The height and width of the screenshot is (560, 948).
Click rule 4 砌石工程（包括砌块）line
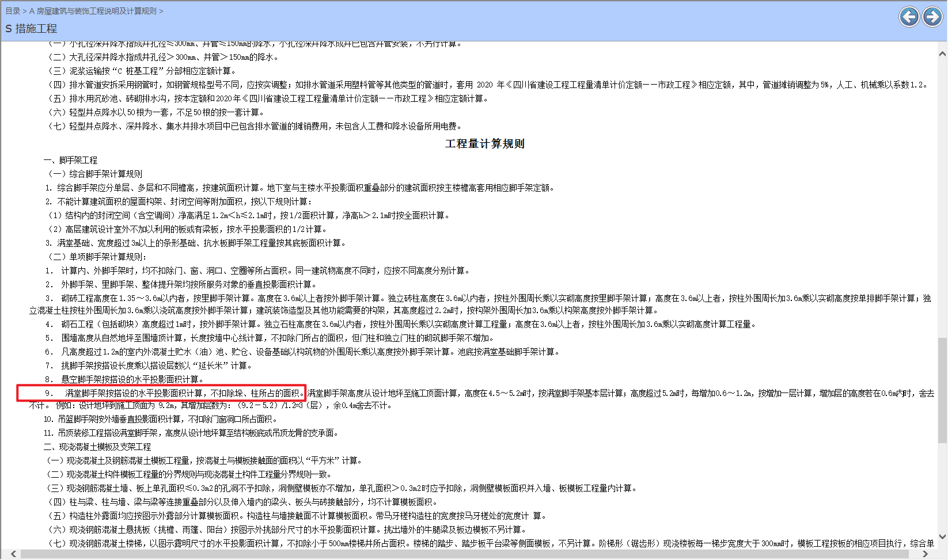[400, 324]
